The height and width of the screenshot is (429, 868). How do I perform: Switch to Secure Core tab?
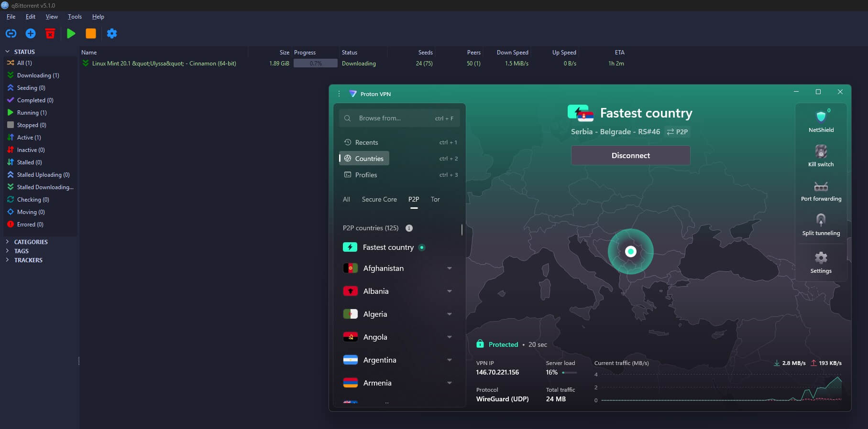379,199
